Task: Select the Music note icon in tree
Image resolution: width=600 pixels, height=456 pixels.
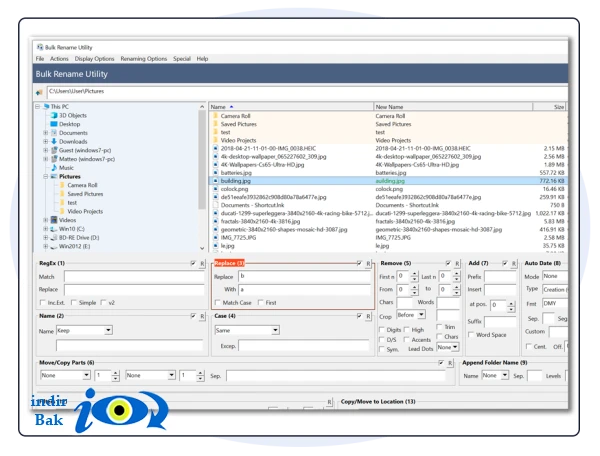Action: point(54,168)
